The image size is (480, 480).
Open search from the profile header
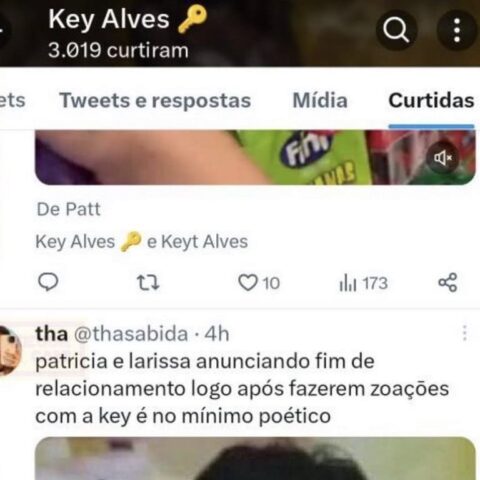[x=396, y=30]
